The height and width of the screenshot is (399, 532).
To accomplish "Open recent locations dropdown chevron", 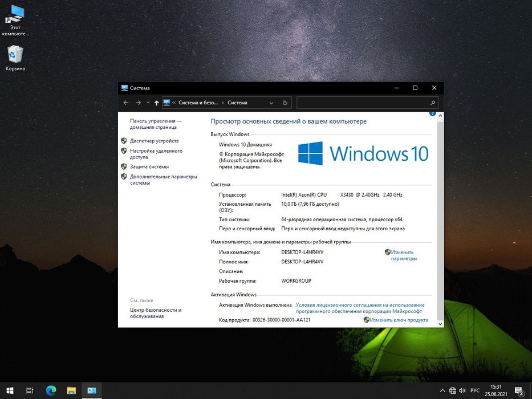I will point(148,103).
